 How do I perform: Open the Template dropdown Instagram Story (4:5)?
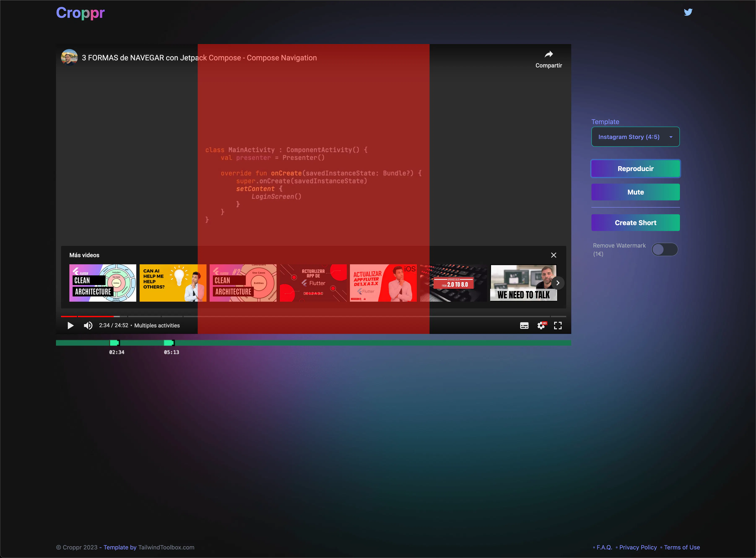coord(635,137)
